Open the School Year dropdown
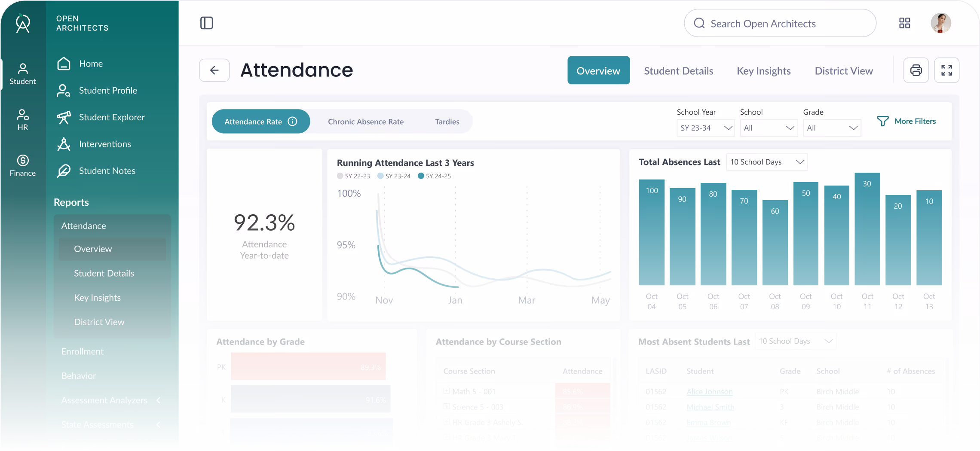Screen dimensions: 980x451 pyautogui.click(x=705, y=128)
